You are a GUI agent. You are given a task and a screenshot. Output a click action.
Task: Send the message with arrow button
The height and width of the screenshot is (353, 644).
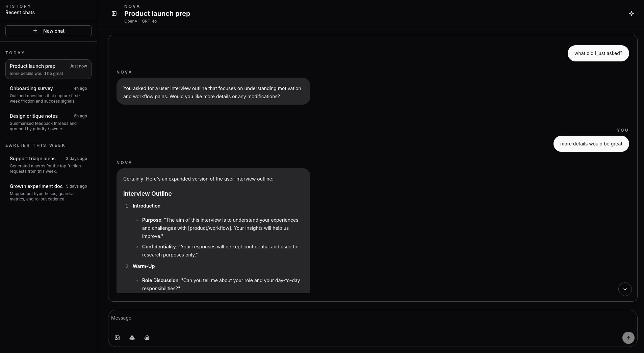(628, 338)
